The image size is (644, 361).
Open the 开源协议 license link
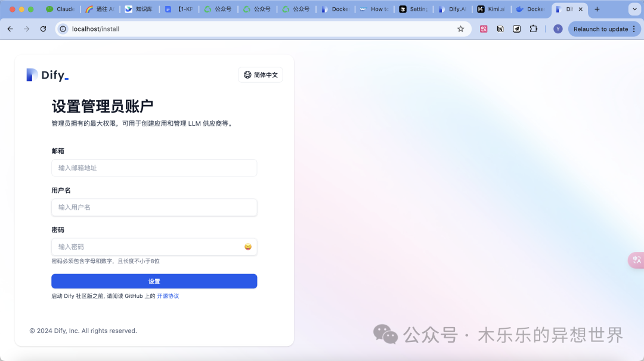tap(168, 296)
